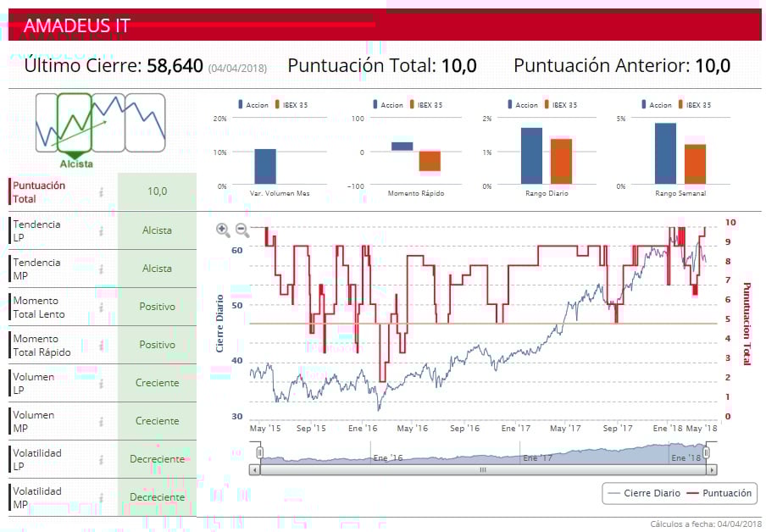Screen dimensions: 766x532
Task: Click info icon beside Momento Total Lento
Action: pyautogui.click(x=102, y=307)
